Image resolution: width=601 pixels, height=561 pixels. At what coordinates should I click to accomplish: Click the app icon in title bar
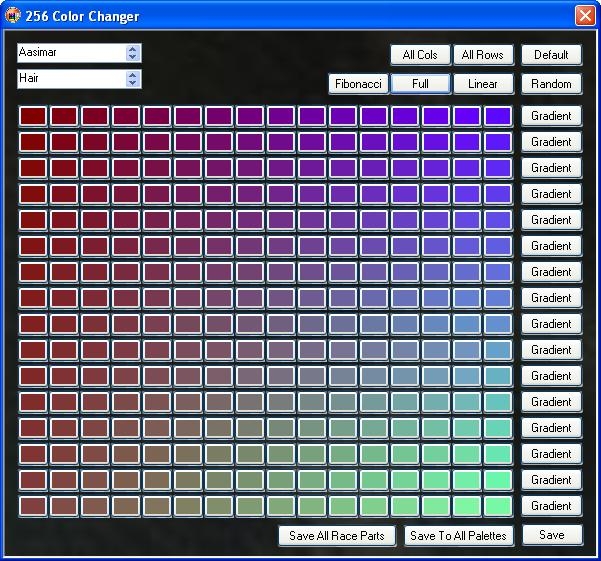13,16
